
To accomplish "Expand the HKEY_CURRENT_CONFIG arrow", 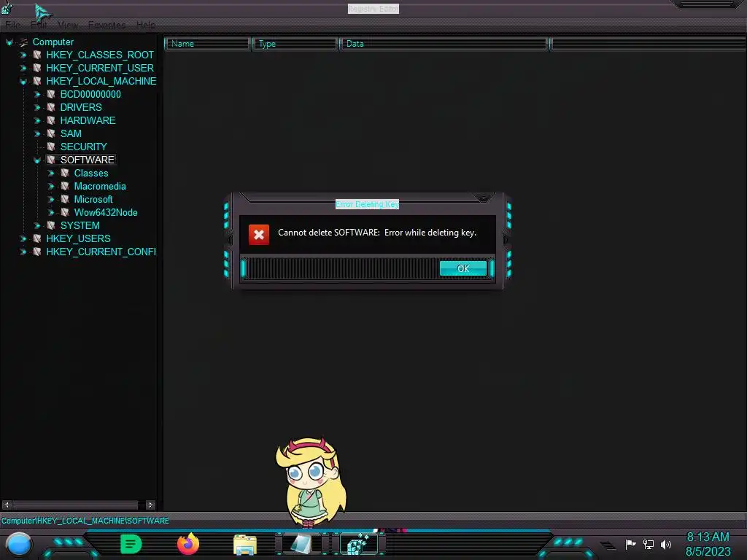I will coord(23,252).
